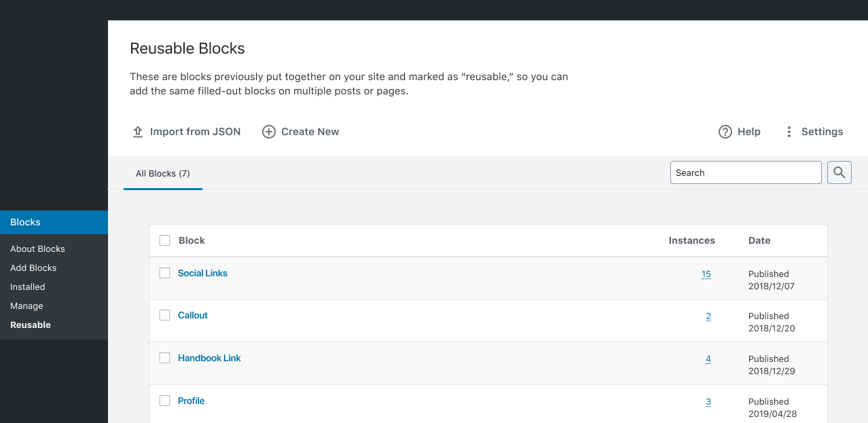Toggle the select-all checkbox in table header
868x423 pixels.
click(164, 240)
